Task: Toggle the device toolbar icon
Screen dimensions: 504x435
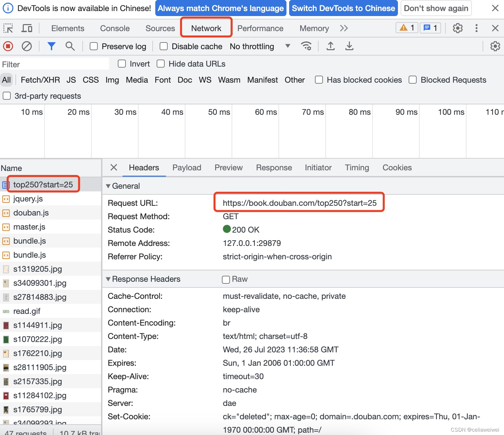Action: [27, 28]
